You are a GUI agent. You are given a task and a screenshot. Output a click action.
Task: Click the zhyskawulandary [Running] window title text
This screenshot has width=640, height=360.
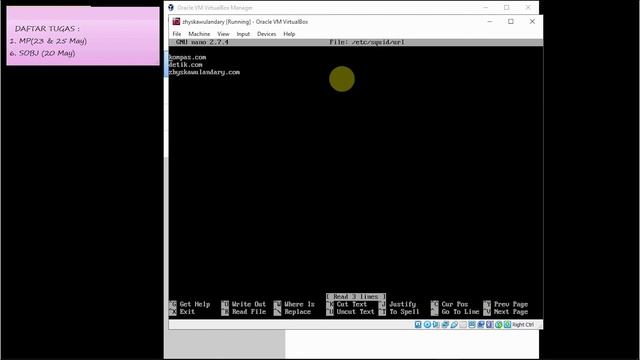[245, 22]
